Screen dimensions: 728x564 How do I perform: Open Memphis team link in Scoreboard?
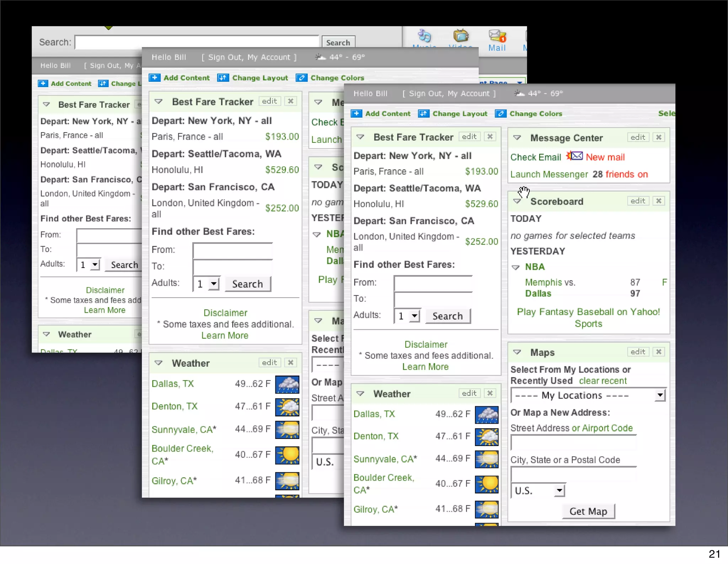[543, 282]
